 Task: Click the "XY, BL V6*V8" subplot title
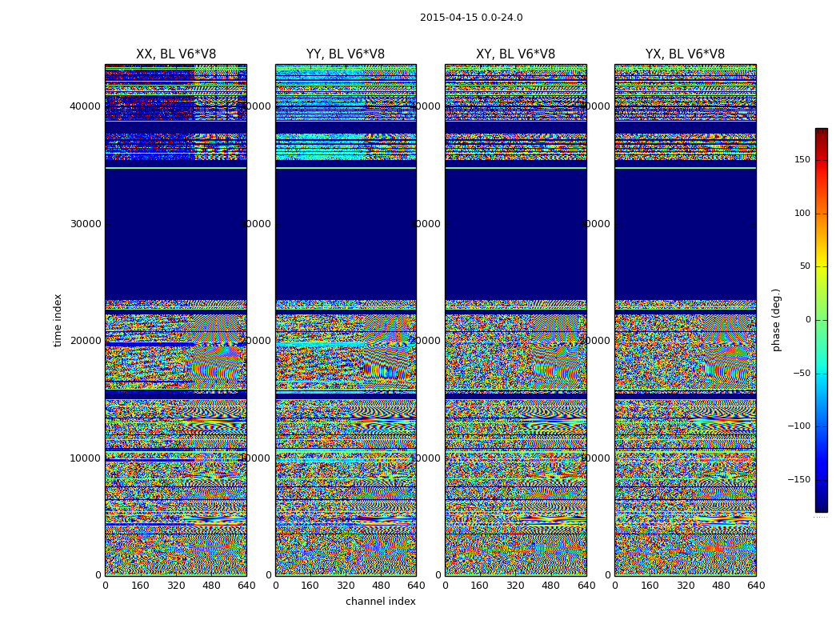point(515,54)
